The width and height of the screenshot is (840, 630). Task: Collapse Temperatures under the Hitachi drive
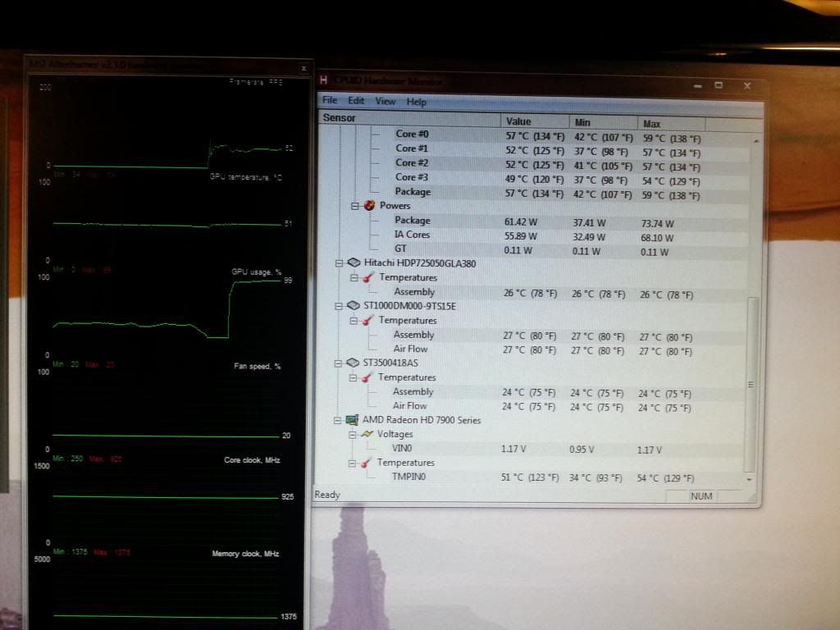[354, 277]
